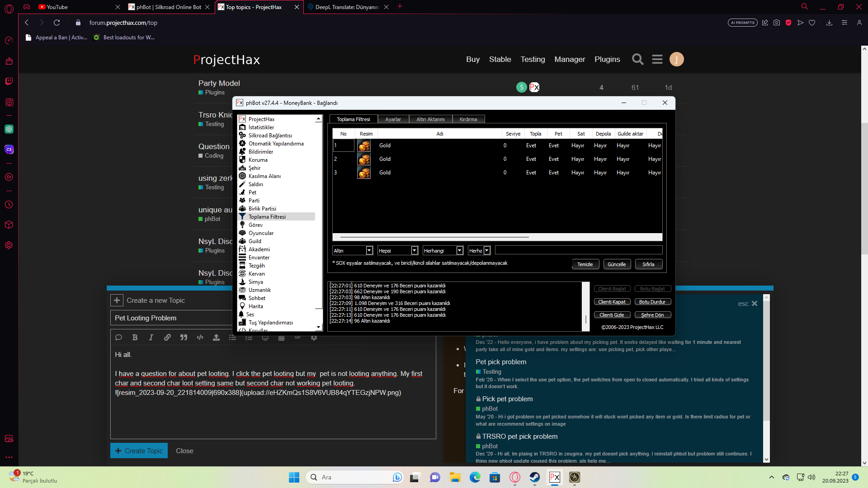Insert a hyperlink using the link icon

click(167, 338)
